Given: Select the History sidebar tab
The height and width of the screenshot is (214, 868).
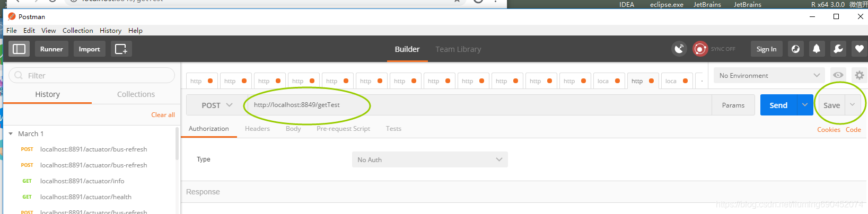Looking at the screenshot, I should pyautogui.click(x=47, y=94).
